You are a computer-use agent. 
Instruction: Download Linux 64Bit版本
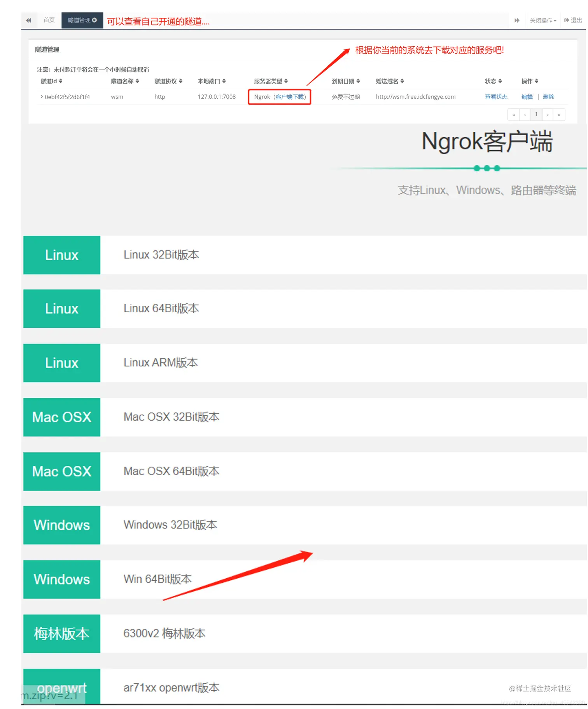coord(161,308)
